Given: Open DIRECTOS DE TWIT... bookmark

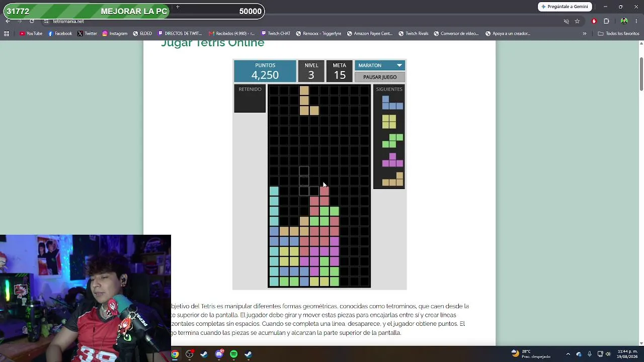Looking at the screenshot, I should (x=180, y=34).
